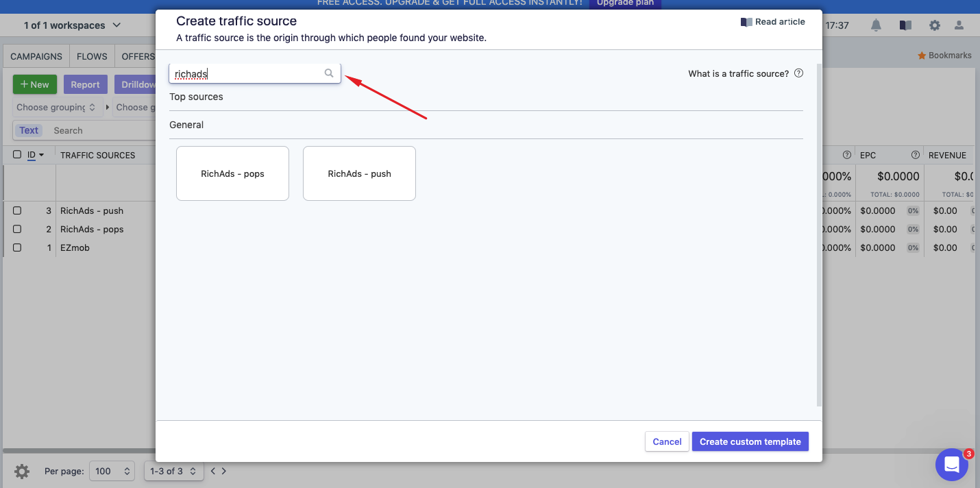Open the documentation book icon in header
This screenshot has height=488, width=980.
click(905, 25)
